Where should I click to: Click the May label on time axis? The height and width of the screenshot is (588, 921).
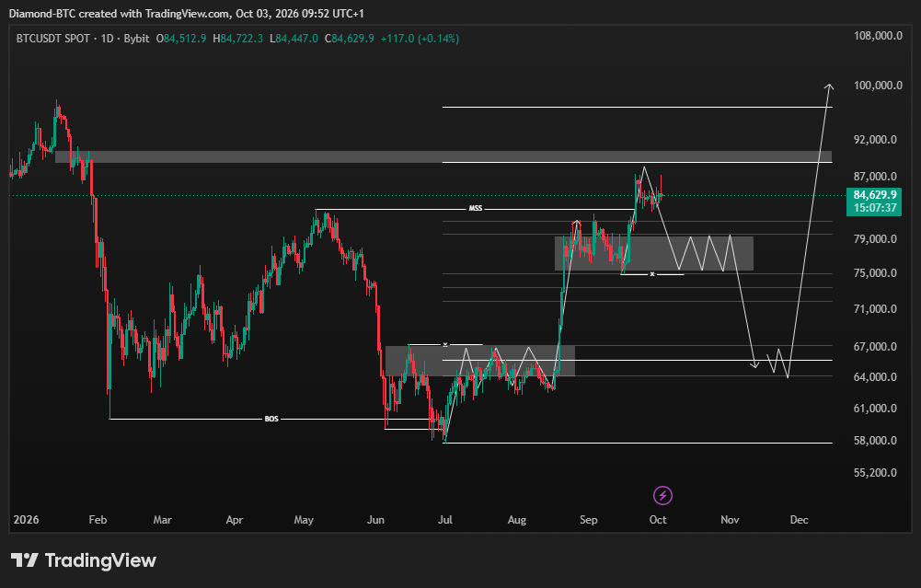pos(304,520)
